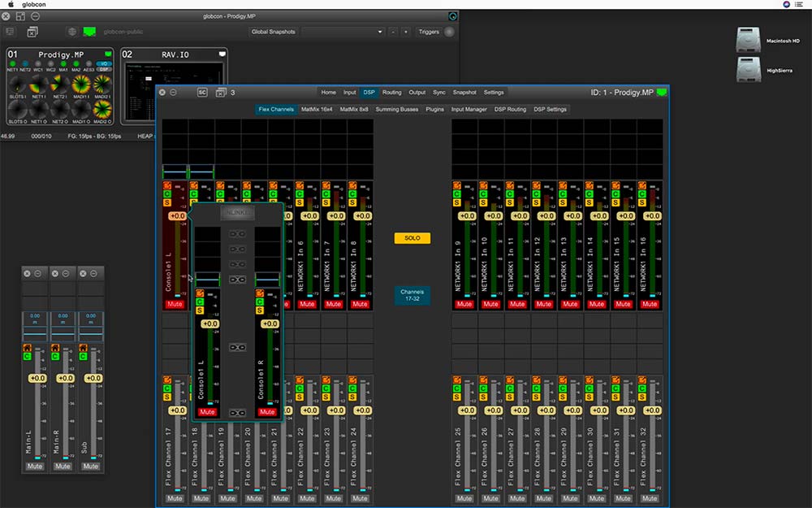This screenshot has width=812, height=508.
Task: Click the plus stepper beside snapshots dropdown
Action: tap(406, 32)
